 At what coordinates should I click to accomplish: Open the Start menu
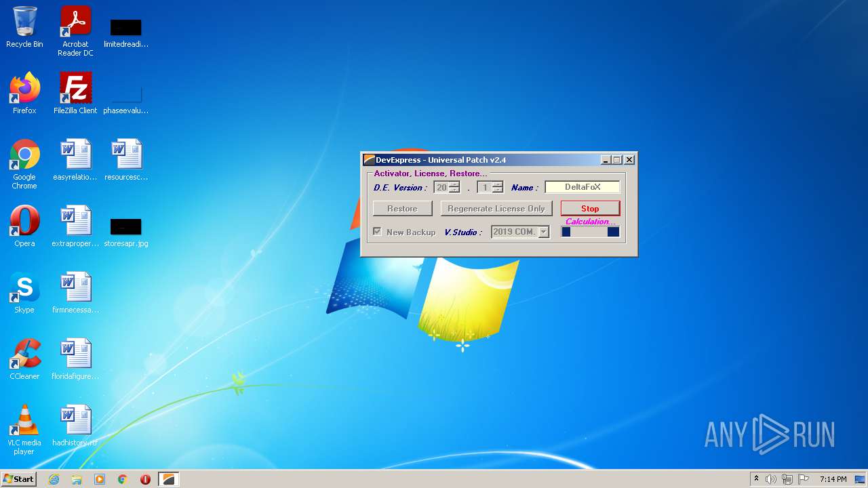coord(19,479)
